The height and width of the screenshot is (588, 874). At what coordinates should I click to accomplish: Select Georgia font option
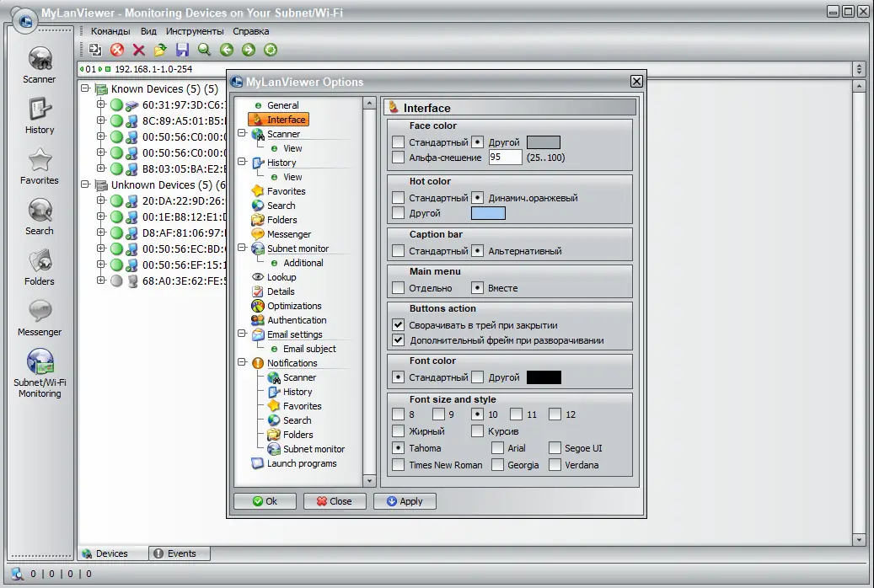click(497, 465)
